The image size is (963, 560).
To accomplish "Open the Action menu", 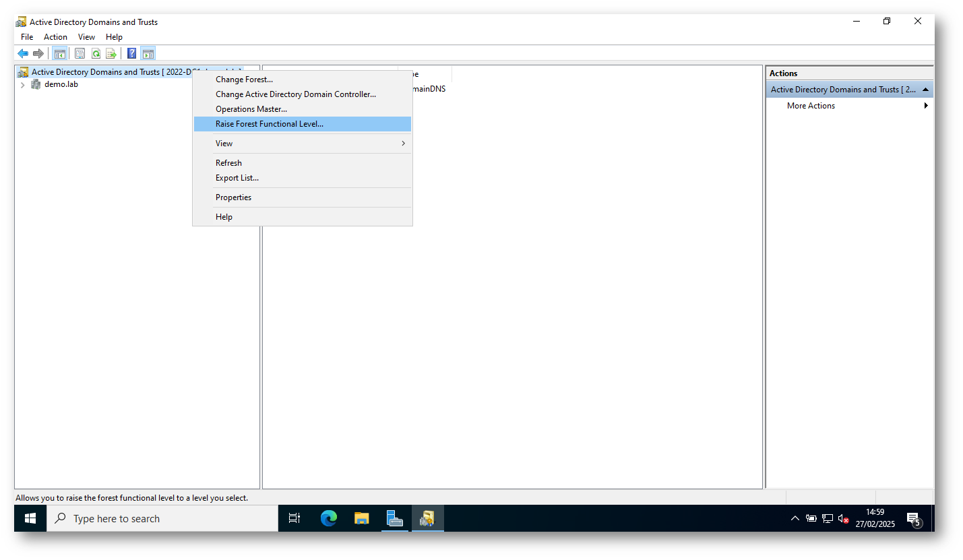I will pyautogui.click(x=55, y=37).
